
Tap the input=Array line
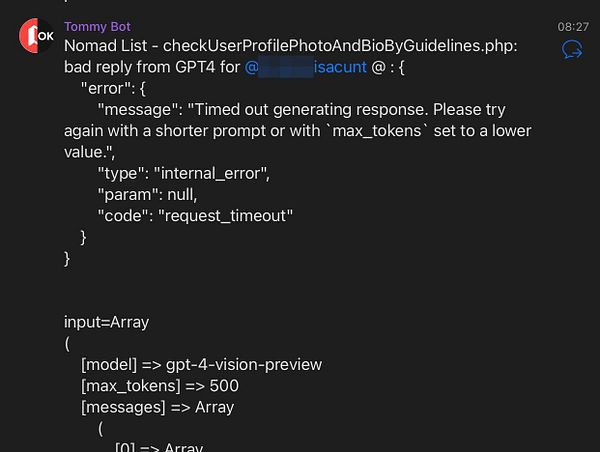(x=106, y=322)
